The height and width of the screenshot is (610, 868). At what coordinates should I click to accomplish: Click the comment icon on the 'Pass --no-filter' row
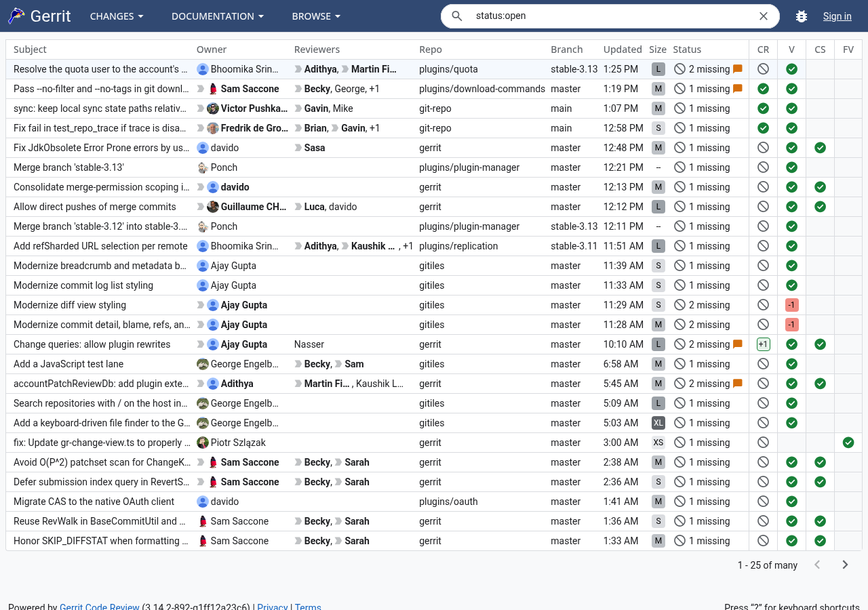click(738, 89)
